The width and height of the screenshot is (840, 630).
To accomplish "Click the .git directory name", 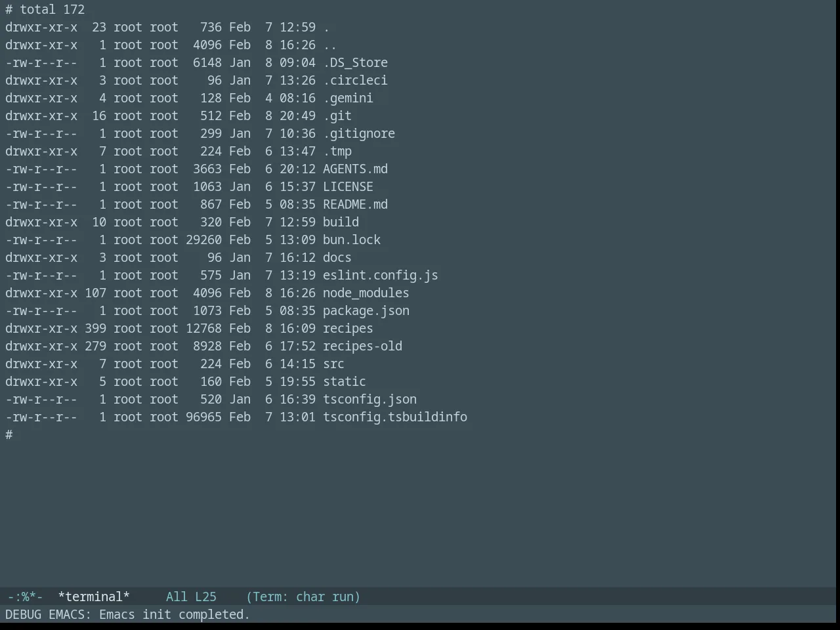I will [x=337, y=116].
